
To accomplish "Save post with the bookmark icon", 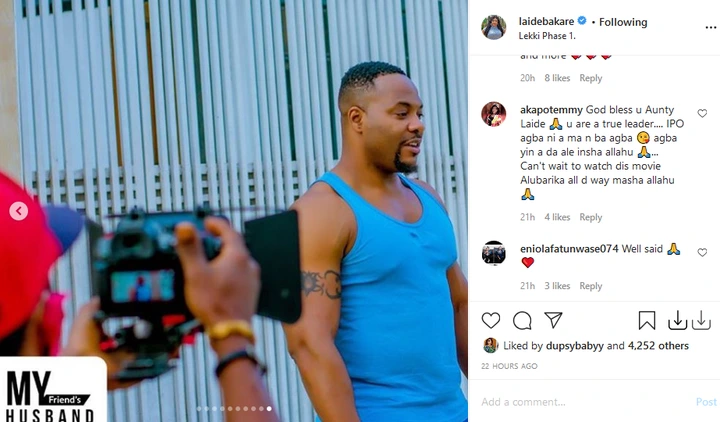I will point(647,321).
